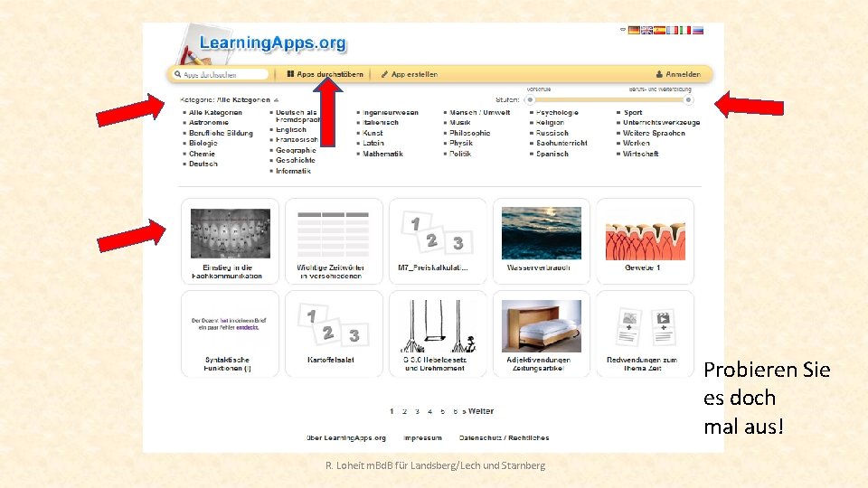868x488 pixels.
Task: Collapse the Kategorie: Alle Kategorien expander
Action: (x=276, y=100)
